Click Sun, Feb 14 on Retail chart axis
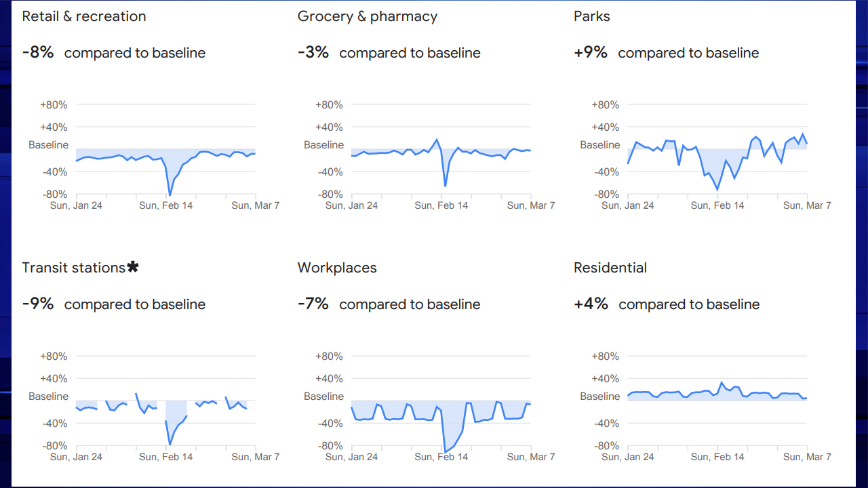 point(165,205)
